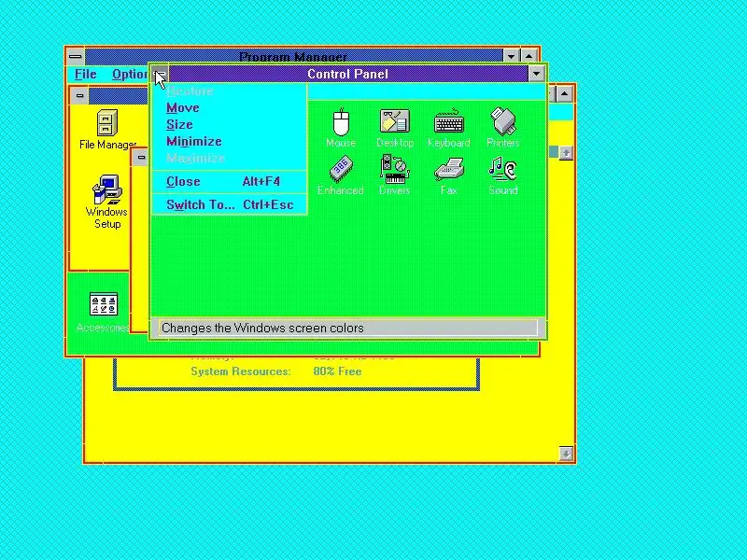Viewport: 747px width, 560px height.
Task: Open the Options menu in Program Manager
Action: pos(130,75)
